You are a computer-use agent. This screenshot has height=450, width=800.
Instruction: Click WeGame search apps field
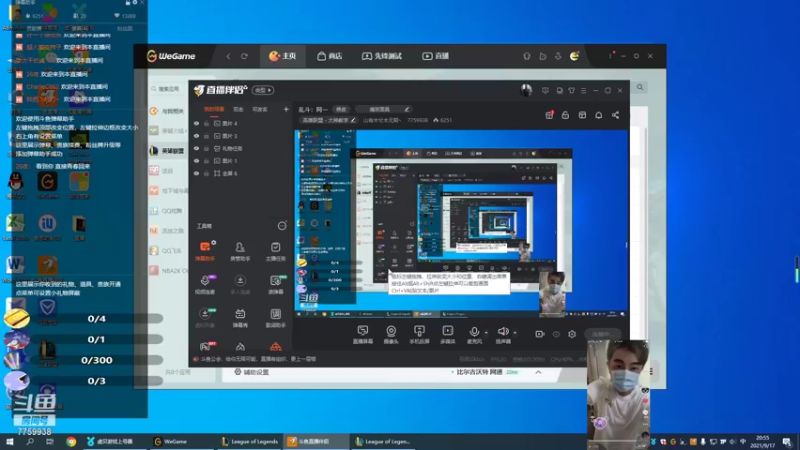coord(166,89)
